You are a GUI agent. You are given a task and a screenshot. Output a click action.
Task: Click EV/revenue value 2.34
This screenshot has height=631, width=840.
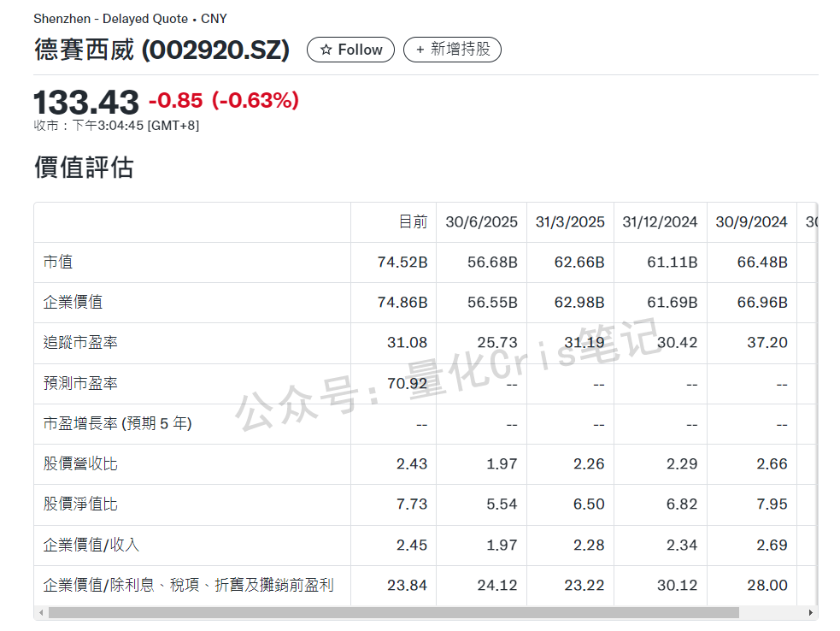pyautogui.click(x=682, y=545)
